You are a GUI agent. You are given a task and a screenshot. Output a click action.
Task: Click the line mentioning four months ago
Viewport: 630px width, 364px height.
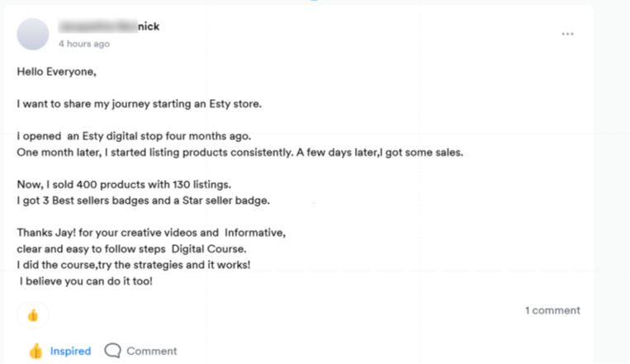(x=134, y=136)
